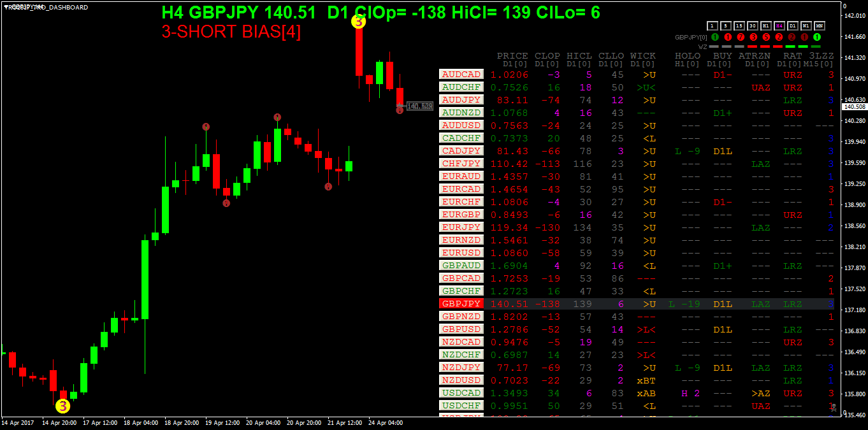
Task: Load the GBPUSD symbol button
Action: [x=461, y=329]
